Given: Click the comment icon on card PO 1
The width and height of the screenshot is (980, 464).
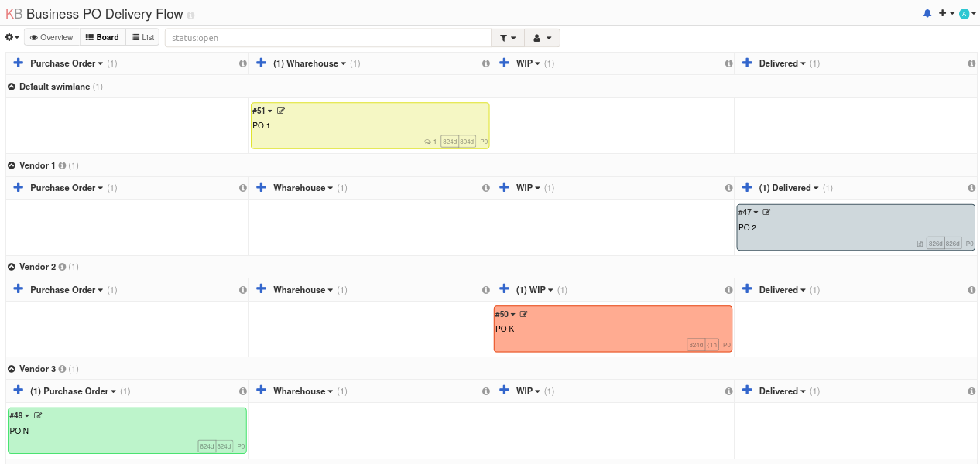Looking at the screenshot, I should pos(428,142).
